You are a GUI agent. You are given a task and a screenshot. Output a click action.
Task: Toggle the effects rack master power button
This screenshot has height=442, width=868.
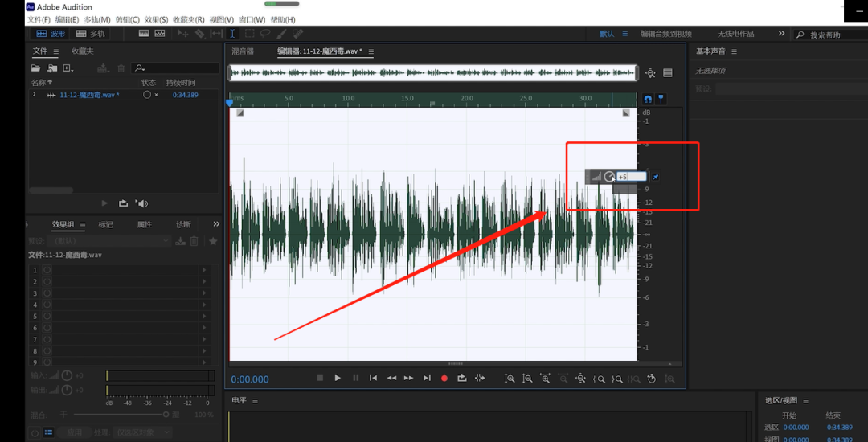point(35,432)
